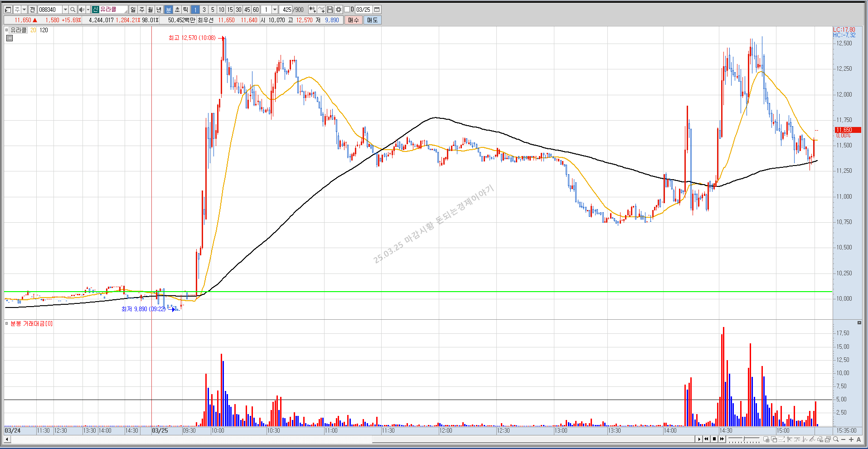Select the 주 (weekly) period button
The image size is (868, 449).
click(x=142, y=10)
